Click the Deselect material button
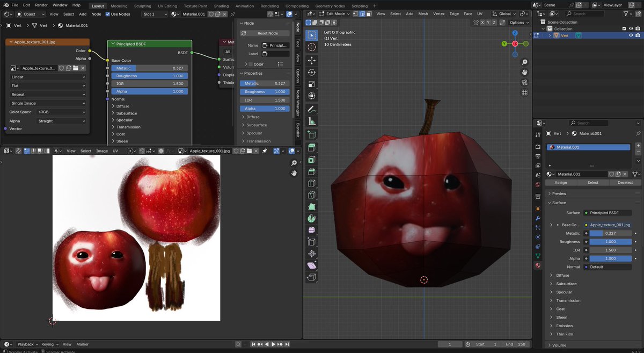 click(x=625, y=183)
